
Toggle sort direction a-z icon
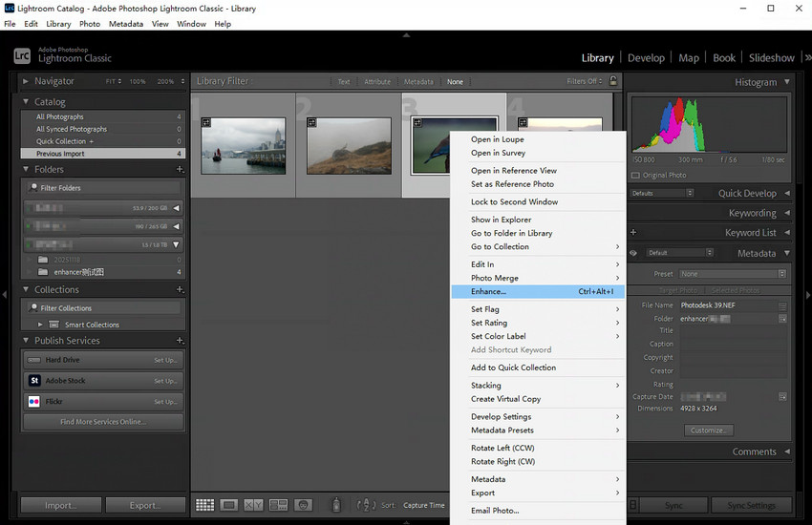click(366, 505)
